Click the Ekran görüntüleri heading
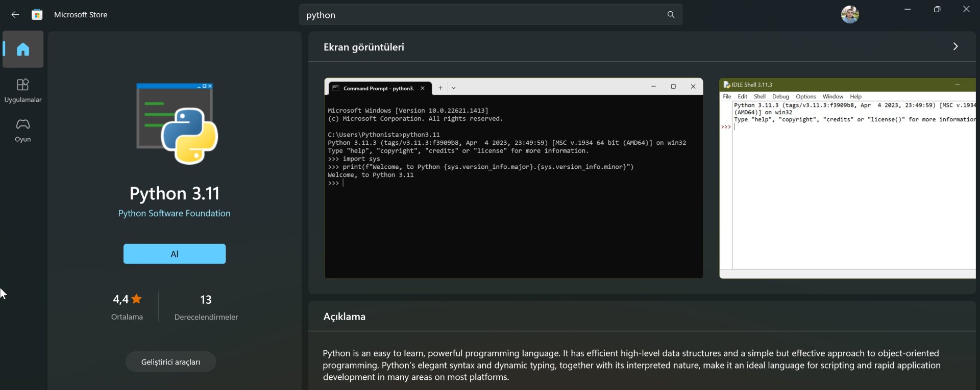Screen dimensions: 980x390 click(x=364, y=47)
